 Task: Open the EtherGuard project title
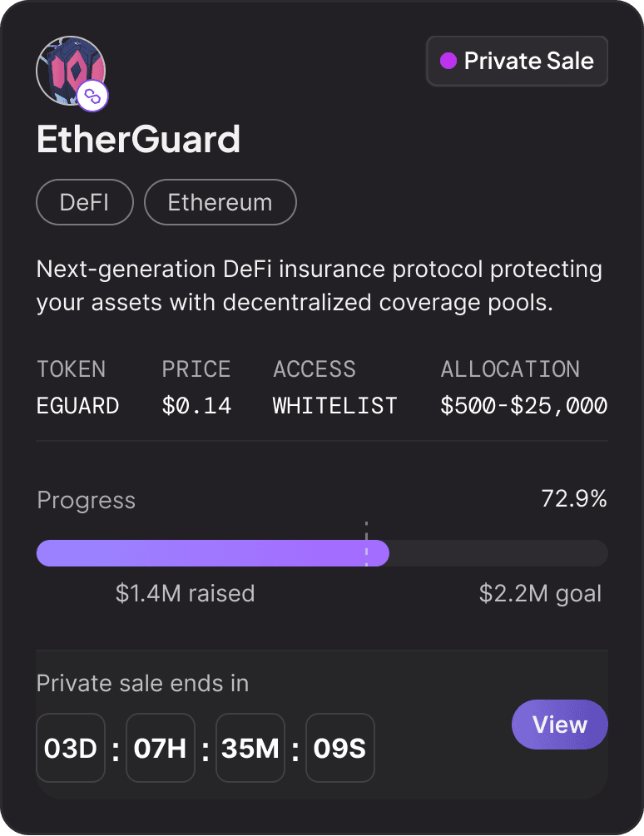[x=139, y=139]
